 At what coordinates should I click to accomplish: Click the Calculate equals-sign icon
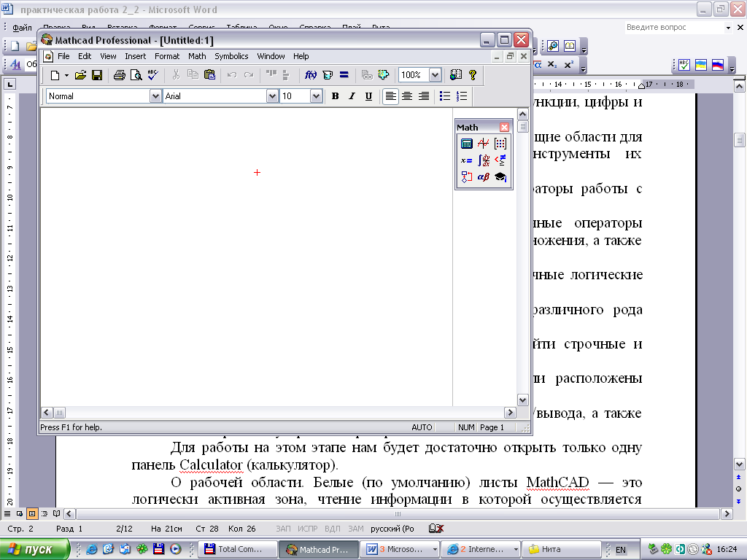coord(344,75)
